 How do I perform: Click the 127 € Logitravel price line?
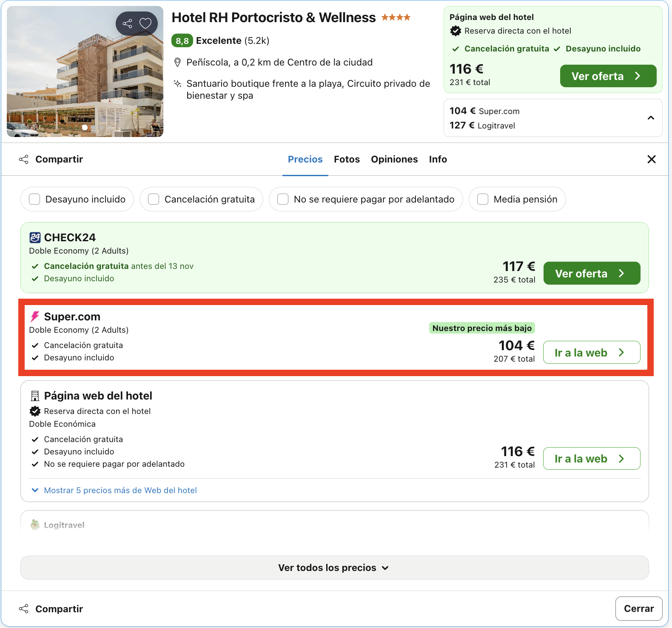pos(482,126)
